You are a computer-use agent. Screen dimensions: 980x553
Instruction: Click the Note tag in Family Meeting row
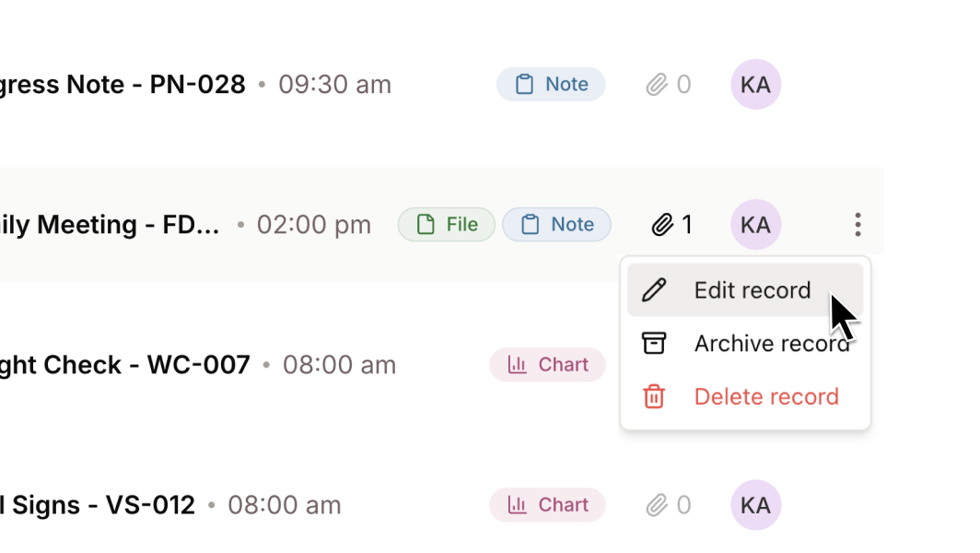click(556, 225)
